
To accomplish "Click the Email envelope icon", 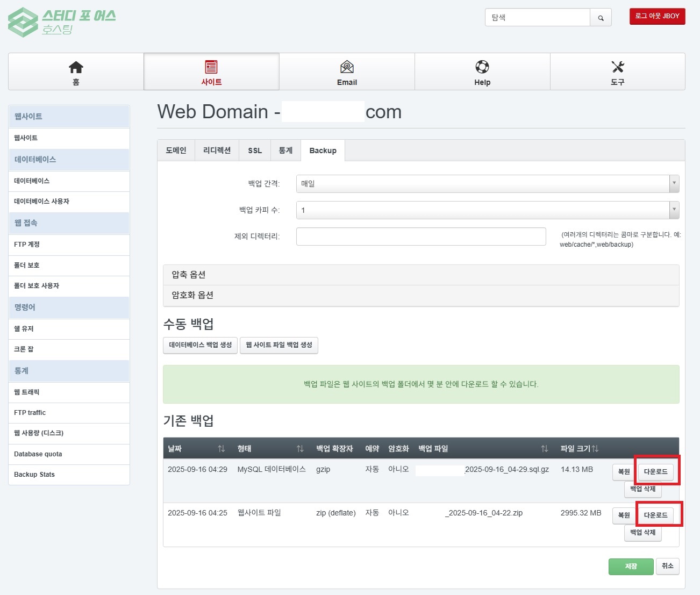I will 347,67.
